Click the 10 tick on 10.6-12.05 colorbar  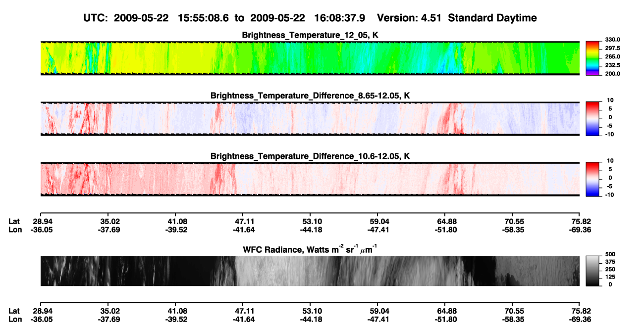(611, 161)
